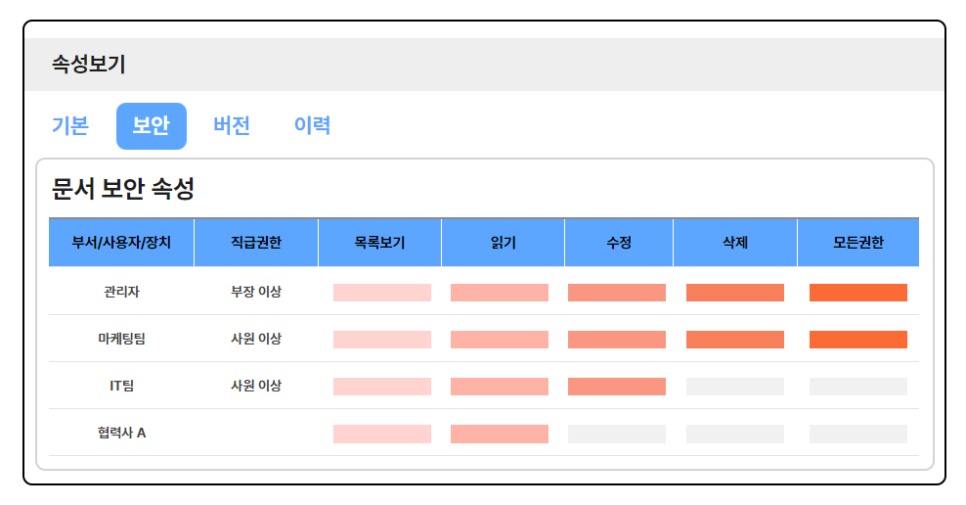Enable 모든권한 permission for IT팀
The width and height of the screenshot is (966, 505).
tap(858, 387)
